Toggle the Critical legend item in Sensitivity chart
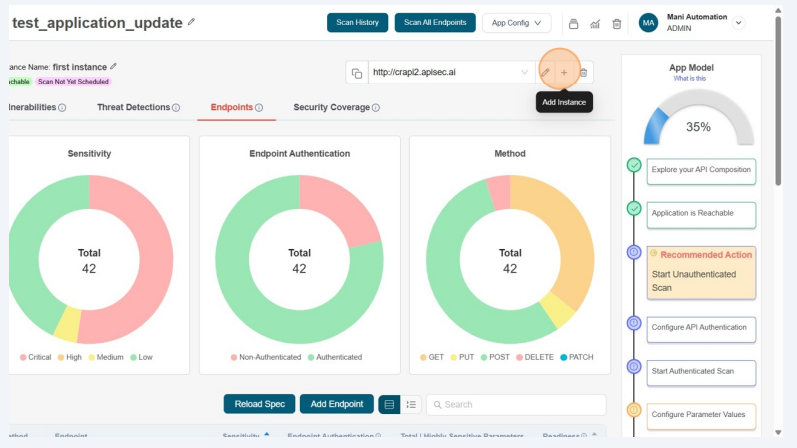This screenshot has height=448, width=797. [x=37, y=357]
